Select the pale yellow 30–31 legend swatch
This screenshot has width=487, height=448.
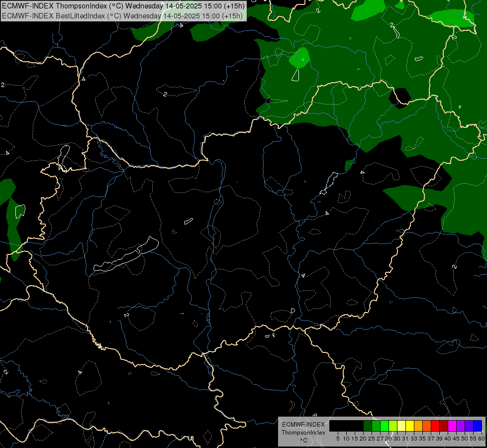coord(401,426)
